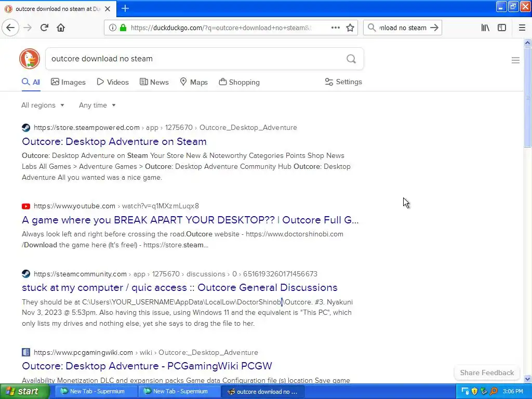Click the toolbar search box magnifier icon

372,28
